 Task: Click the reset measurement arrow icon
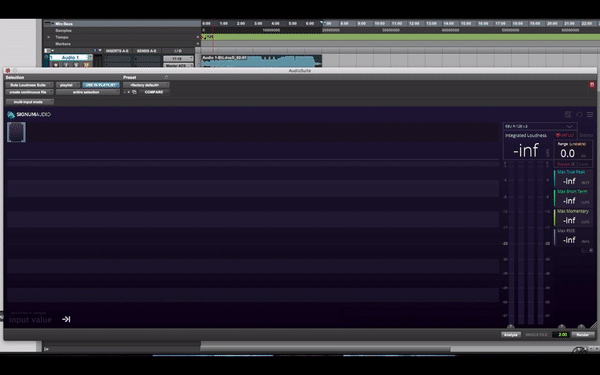[x=579, y=114]
